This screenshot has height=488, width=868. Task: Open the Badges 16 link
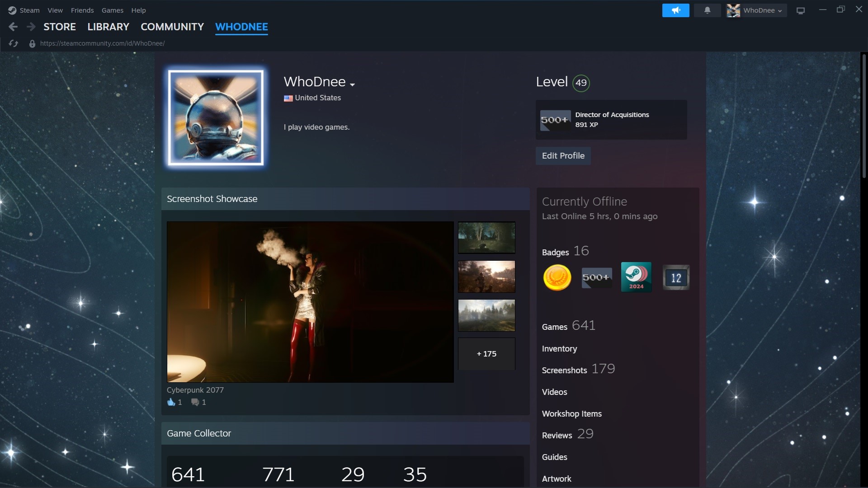point(565,251)
